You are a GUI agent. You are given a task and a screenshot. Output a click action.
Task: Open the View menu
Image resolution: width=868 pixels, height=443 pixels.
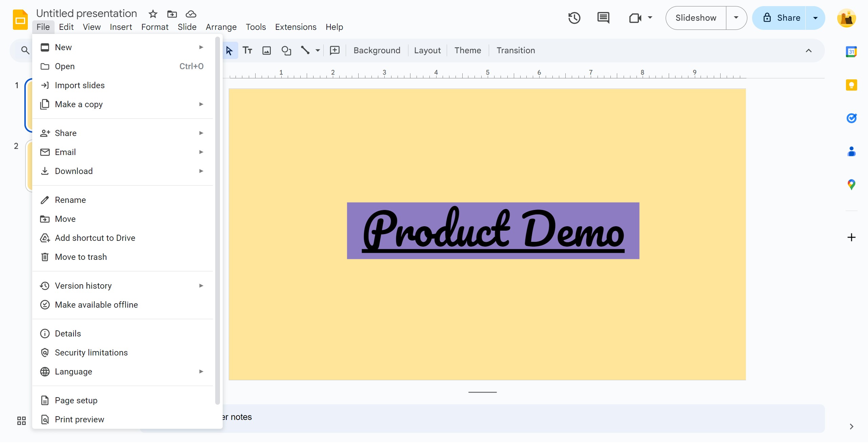(x=92, y=27)
